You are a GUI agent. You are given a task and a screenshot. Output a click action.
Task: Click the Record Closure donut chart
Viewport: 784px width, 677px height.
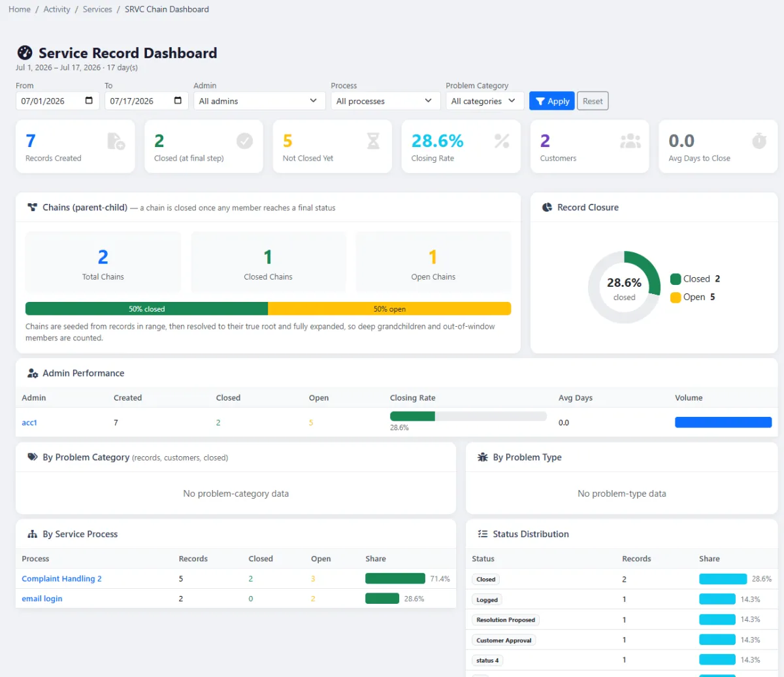coord(624,288)
